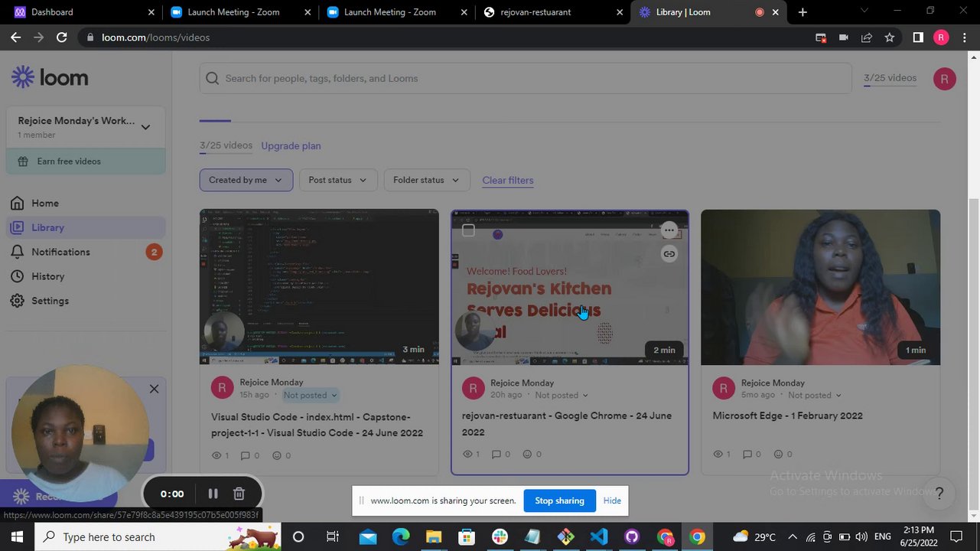Image resolution: width=980 pixels, height=551 pixels.
Task: Click the 3/25 videos counter at top right
Action: pyautogui.click(x=890, y=78)
